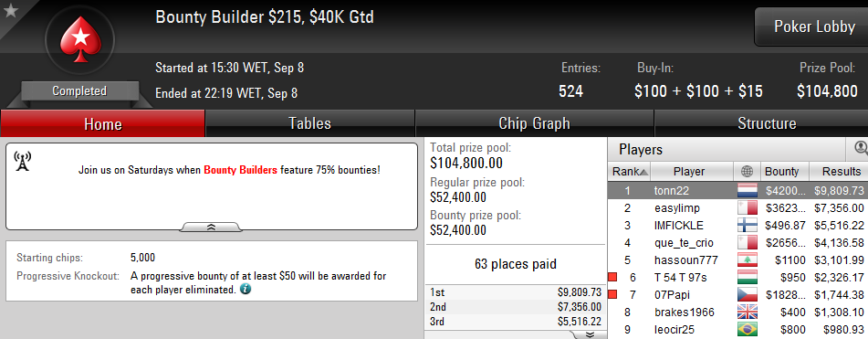
Task: Sort by the Bounty column header
Action: tap(785, 172)
